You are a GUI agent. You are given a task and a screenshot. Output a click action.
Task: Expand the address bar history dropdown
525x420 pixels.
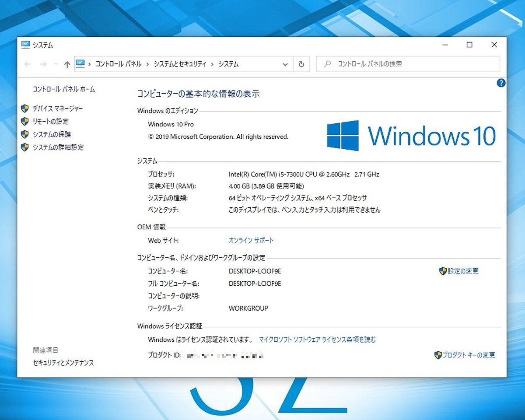[285, 64]
